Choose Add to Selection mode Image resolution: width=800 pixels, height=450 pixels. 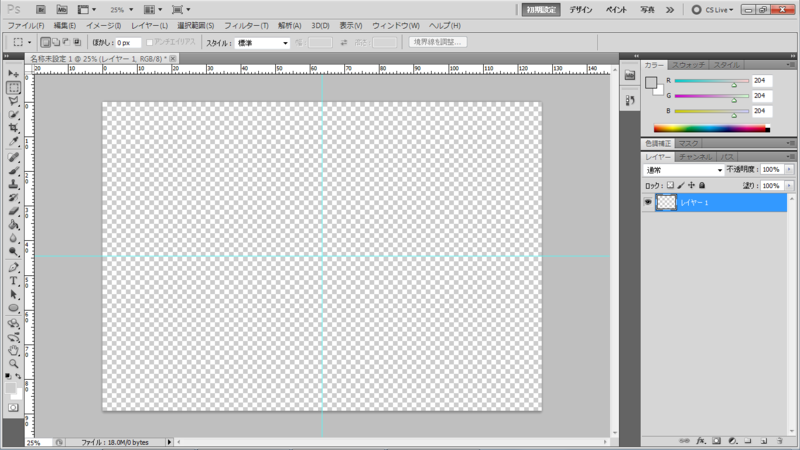56,42
